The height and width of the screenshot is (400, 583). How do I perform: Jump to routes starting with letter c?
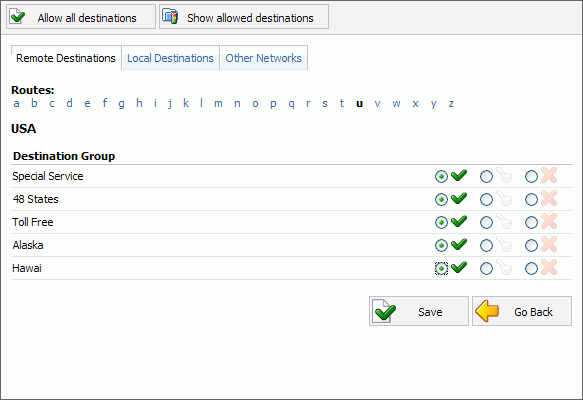point(52,103)
